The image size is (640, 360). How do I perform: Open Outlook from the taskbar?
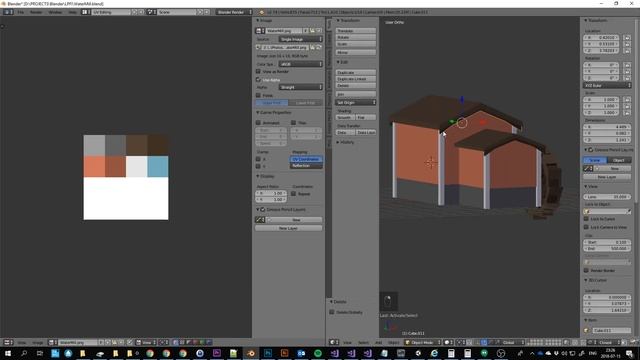click(x=301, y=353)
